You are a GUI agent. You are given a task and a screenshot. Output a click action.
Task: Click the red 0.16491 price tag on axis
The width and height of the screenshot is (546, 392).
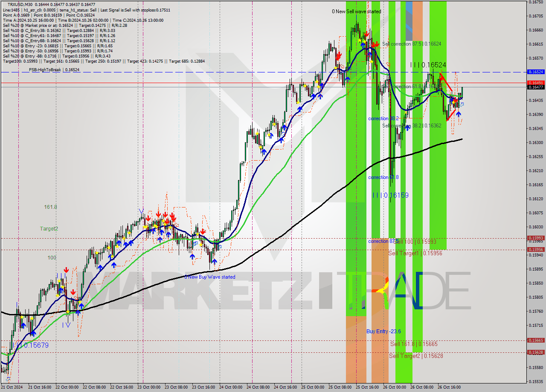pyautogui.click(x=536, y=83)
